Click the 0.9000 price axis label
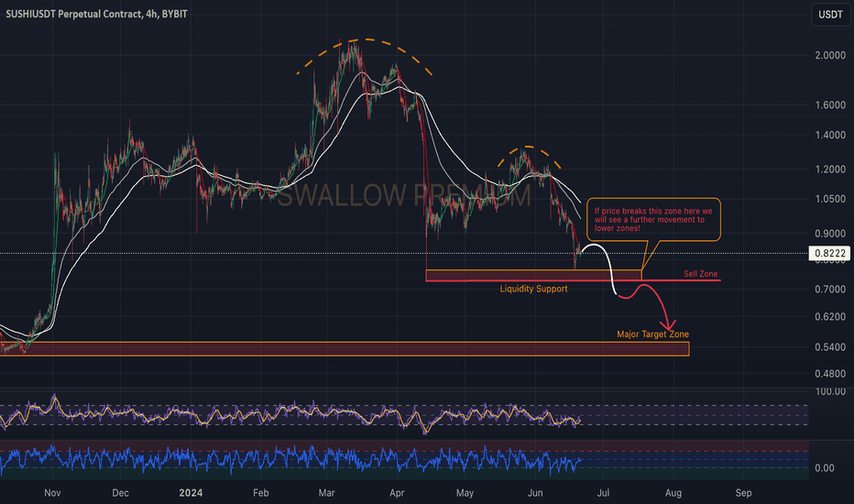 [x=830, y=234]
